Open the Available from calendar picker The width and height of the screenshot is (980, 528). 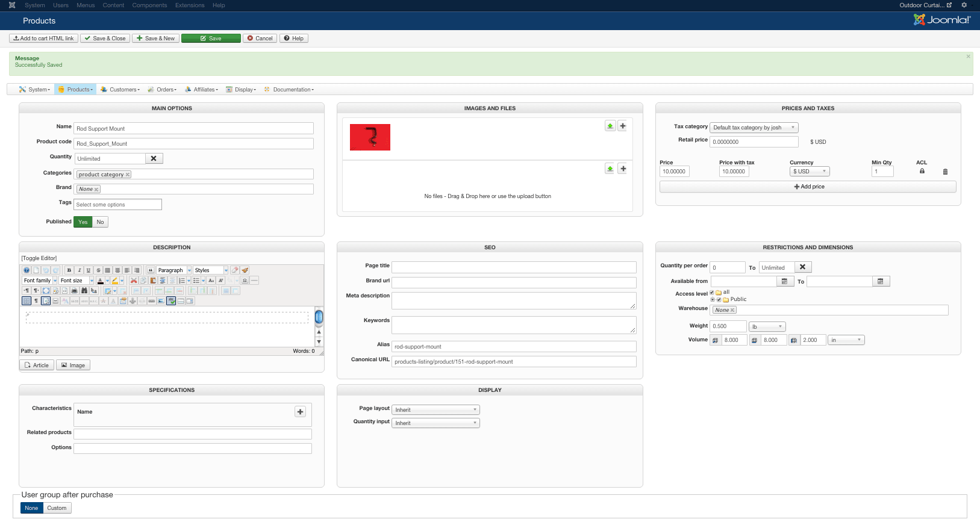click(784, 282)
